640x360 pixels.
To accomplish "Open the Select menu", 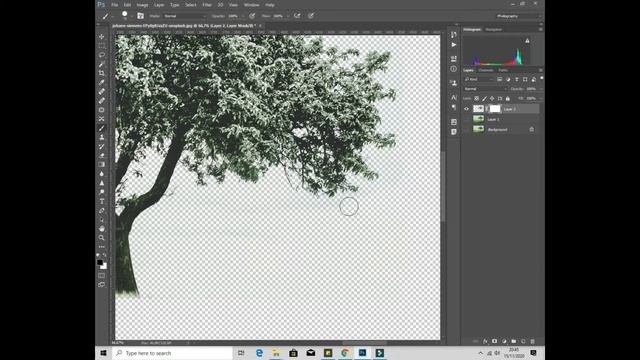I will click(191, 5).
